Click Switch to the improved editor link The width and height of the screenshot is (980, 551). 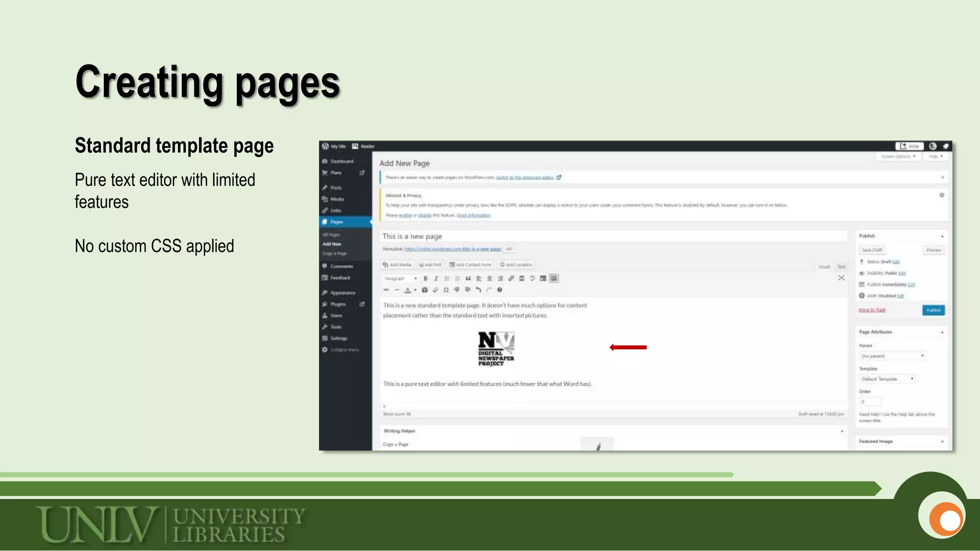[x=525, y=177]
